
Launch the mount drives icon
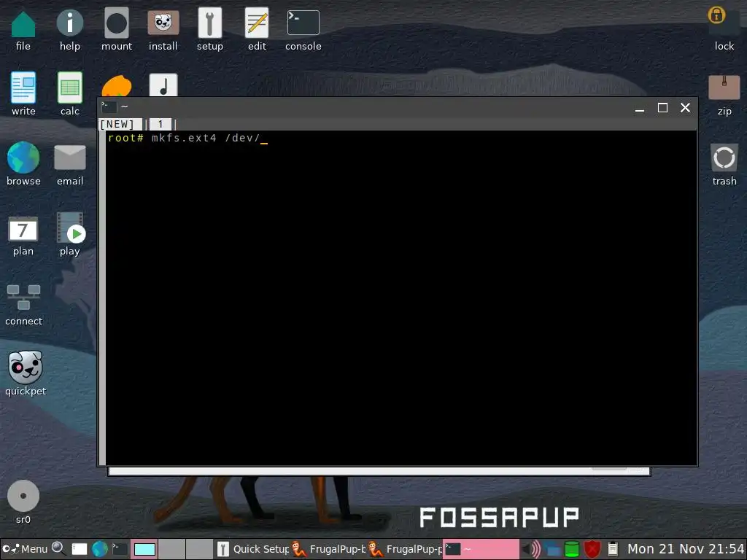(116, 23)
